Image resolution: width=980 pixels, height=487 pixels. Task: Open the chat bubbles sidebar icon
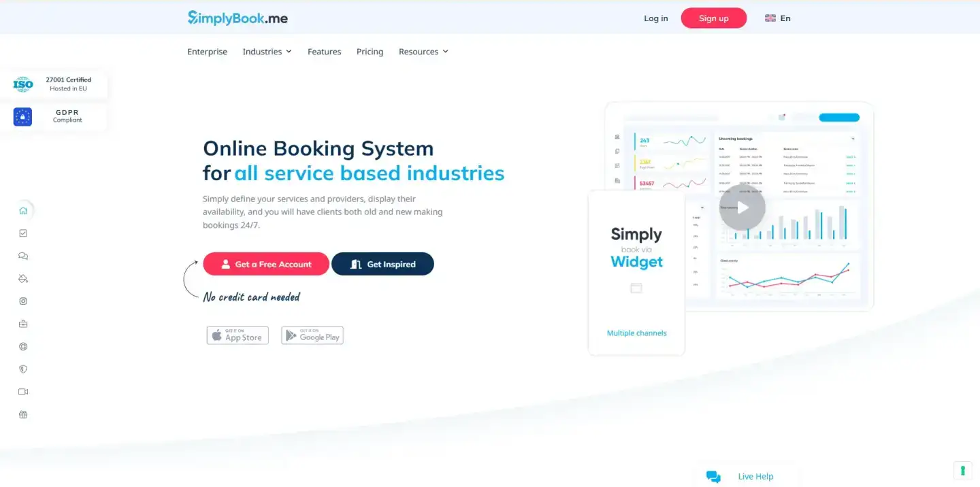[x=23, y=256]
